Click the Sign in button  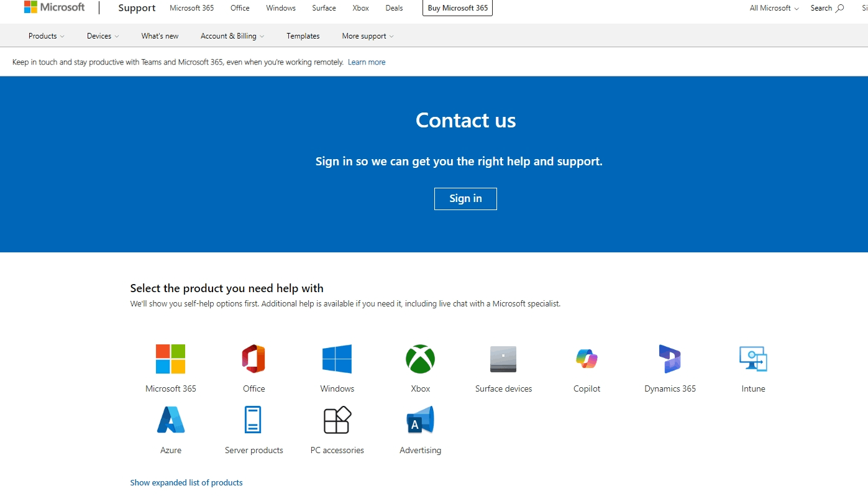[465, 199]
